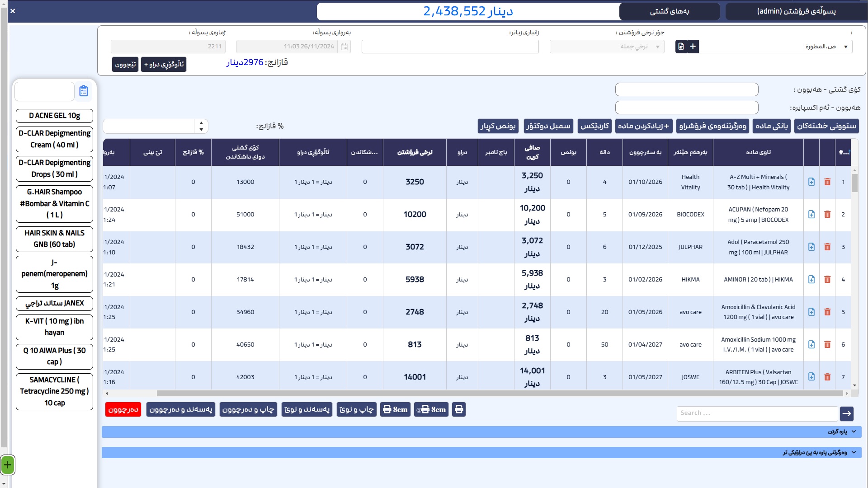
Task: Click the Search input field
Action: pyautogui.click(x=757, y=413)
